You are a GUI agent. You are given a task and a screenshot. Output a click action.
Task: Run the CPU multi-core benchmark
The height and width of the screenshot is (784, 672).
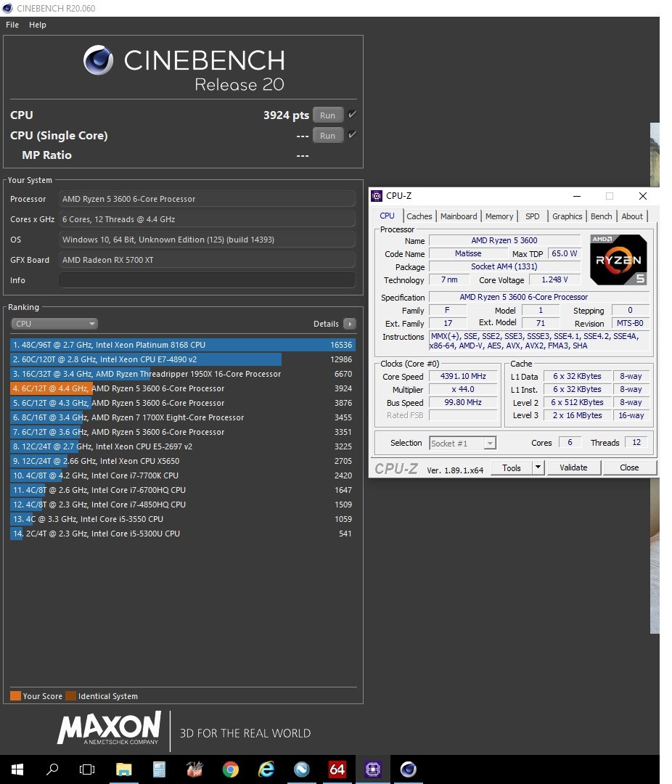pyautogui.click(x=328, y=115)
